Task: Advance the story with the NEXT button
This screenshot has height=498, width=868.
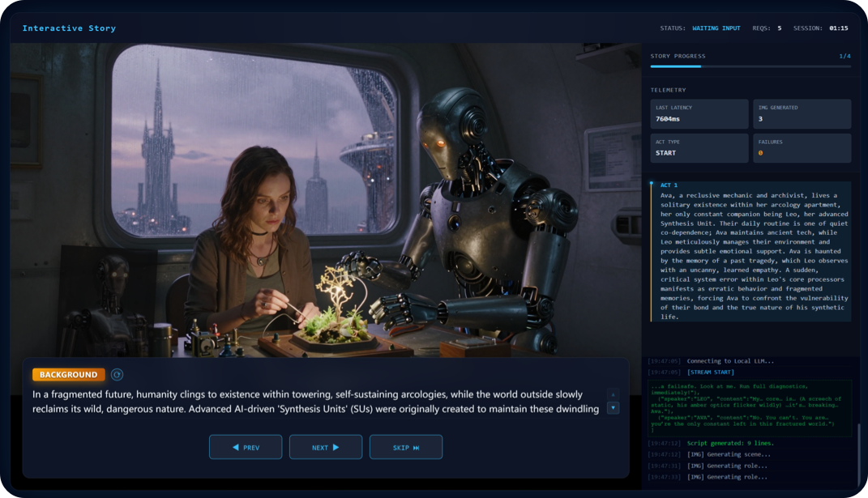Action: [326, 447]
